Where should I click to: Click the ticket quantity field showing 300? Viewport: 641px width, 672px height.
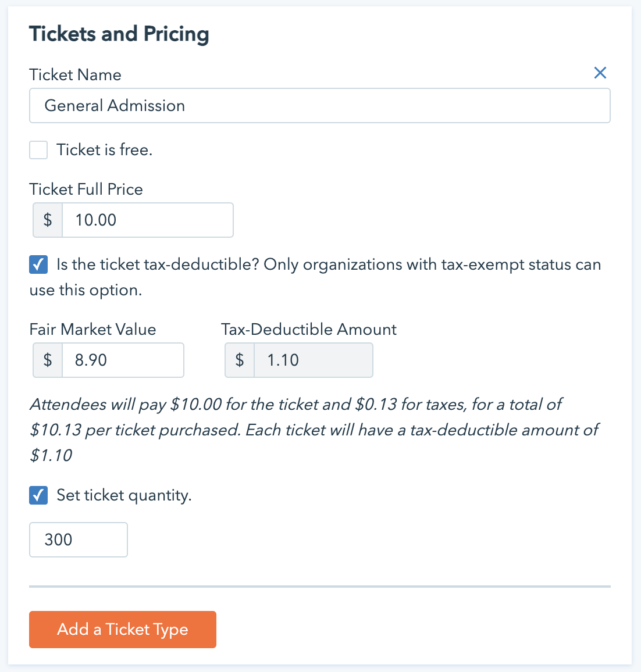[x=78, y=539]
